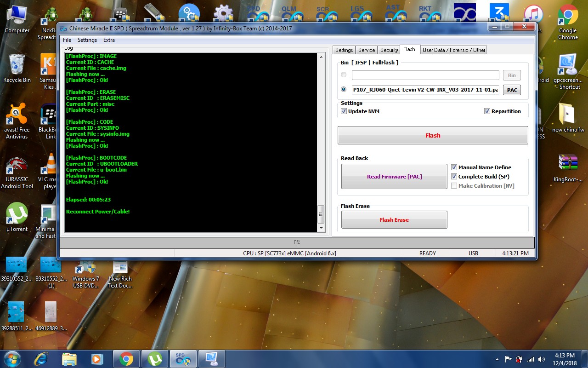Launch avast! Free Antivirus from the desktop
This screenshot has width=588, height=368.
[x=17, y=121]
